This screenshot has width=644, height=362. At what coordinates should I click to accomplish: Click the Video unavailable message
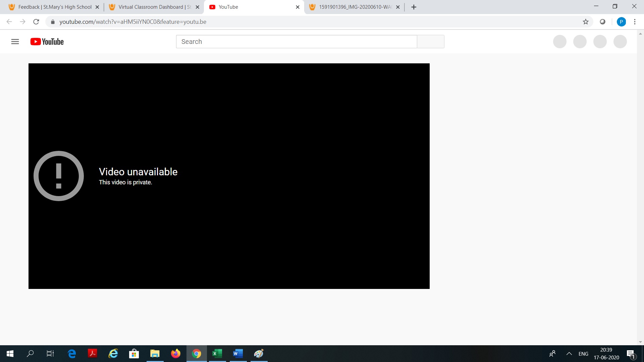[138, 172]
